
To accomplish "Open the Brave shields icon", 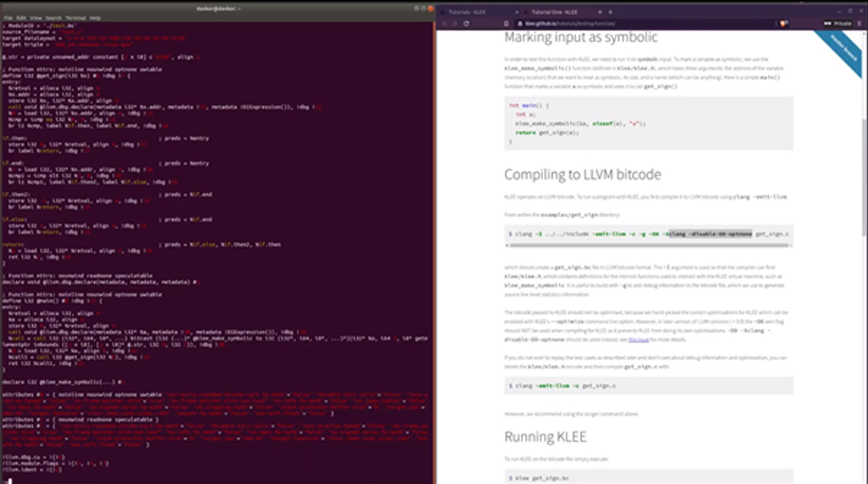I will click(x=784, y=24).
